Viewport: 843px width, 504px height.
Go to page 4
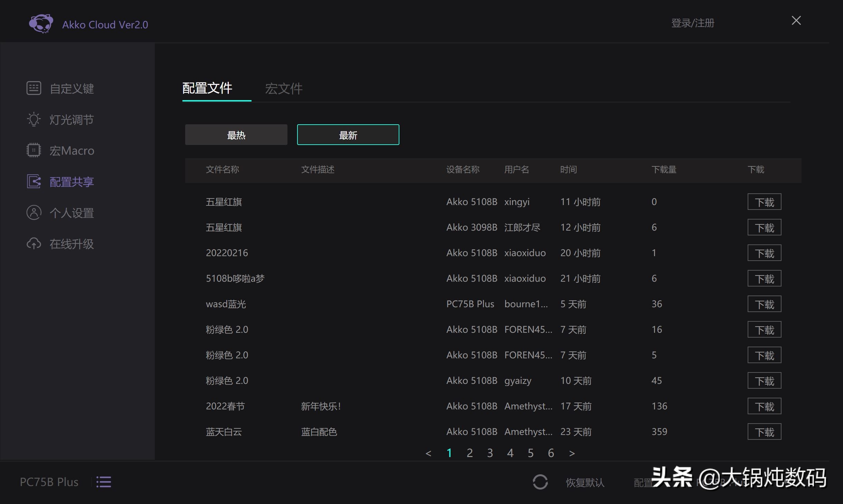click(x=510, y=453)
